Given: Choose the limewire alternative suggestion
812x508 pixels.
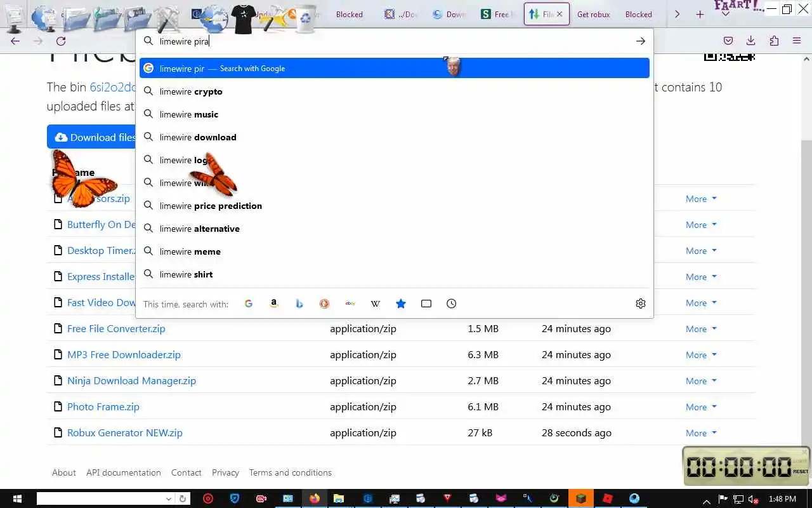Looking at the screenshot, I should [x=395, y=229].
